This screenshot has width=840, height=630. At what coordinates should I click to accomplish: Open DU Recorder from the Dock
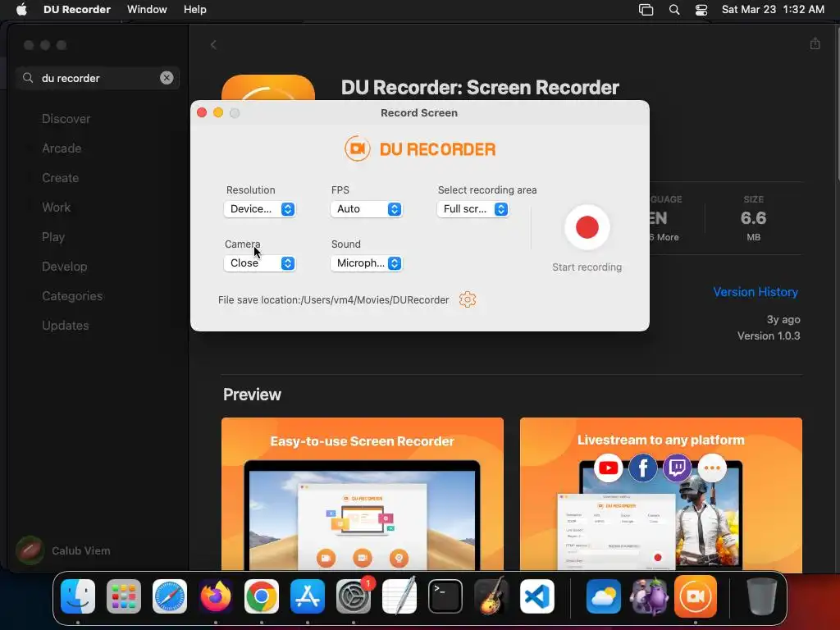(x=696, y=596)
